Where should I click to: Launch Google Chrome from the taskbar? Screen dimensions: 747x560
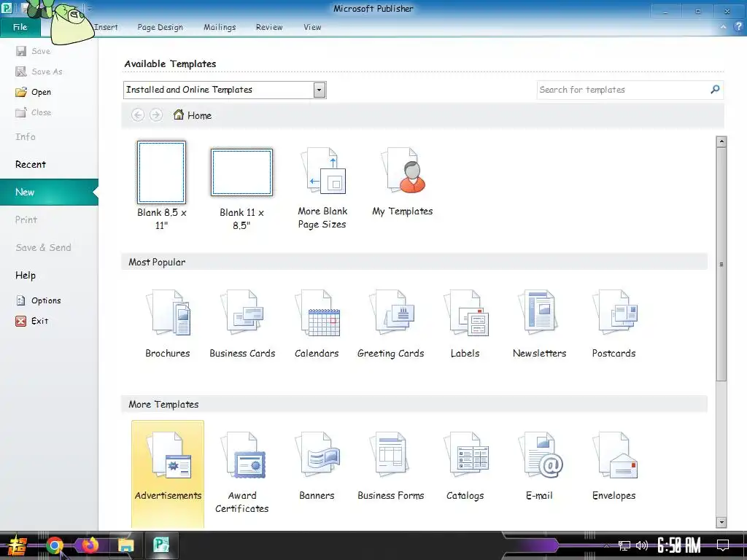point(55,545)
